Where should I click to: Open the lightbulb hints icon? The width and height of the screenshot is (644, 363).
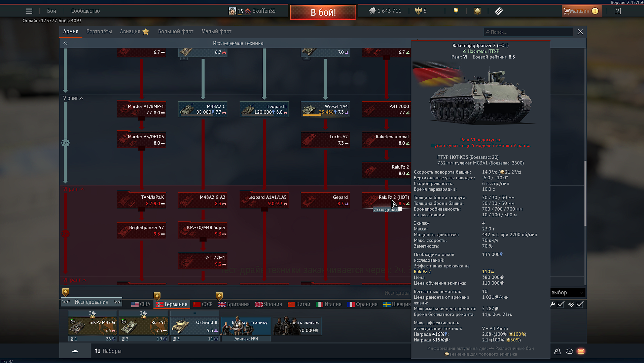(x=456, y=11)
